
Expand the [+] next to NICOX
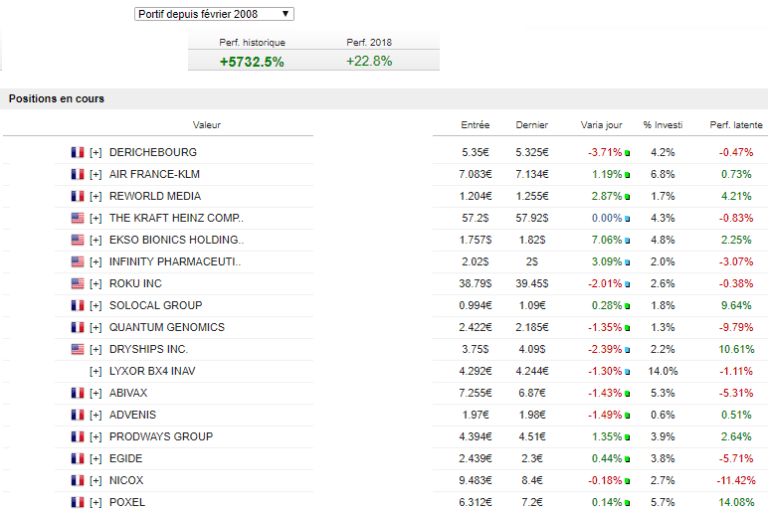pos(96,480)
